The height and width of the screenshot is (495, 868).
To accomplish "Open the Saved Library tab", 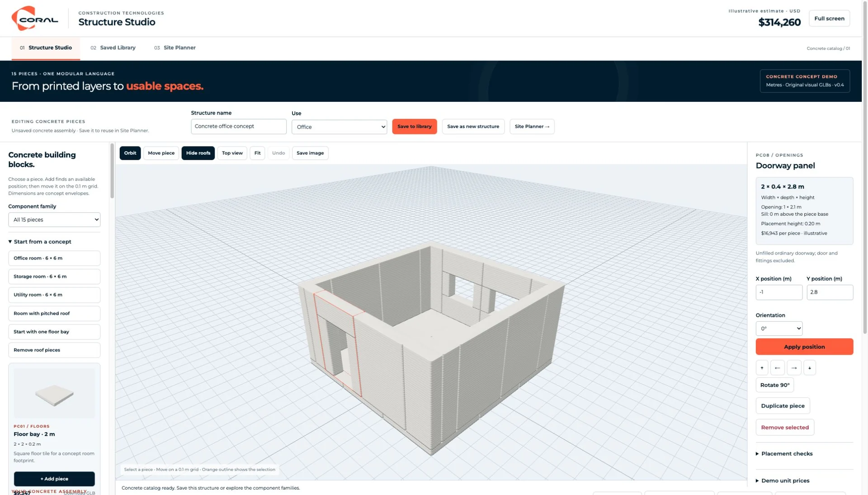I will (x=113, y=48).
